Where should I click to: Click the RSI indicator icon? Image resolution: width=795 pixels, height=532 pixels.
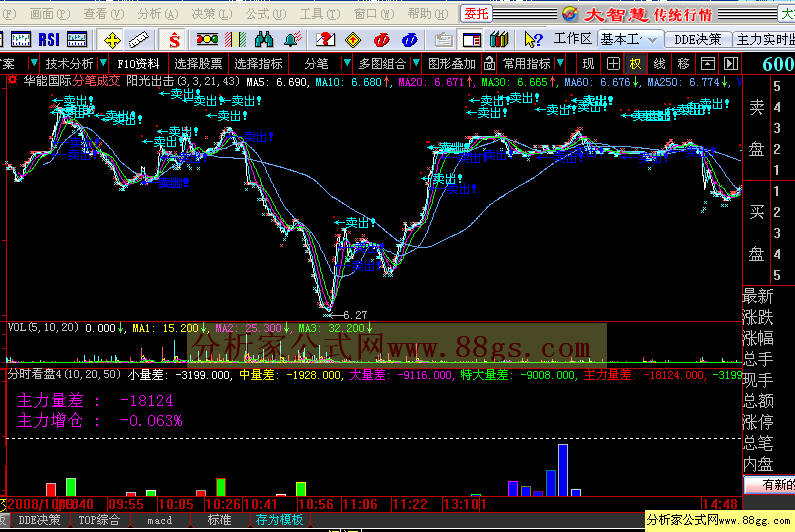49,39
